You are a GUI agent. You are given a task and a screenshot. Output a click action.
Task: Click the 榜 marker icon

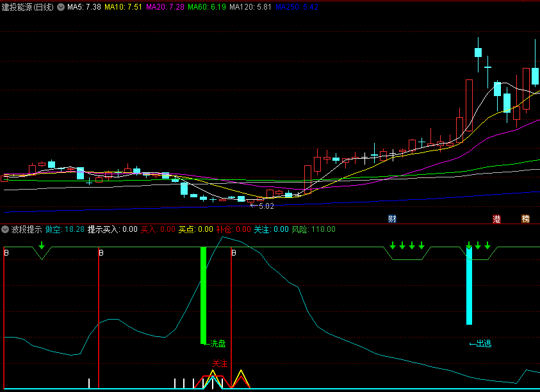(x=525, y=218)
